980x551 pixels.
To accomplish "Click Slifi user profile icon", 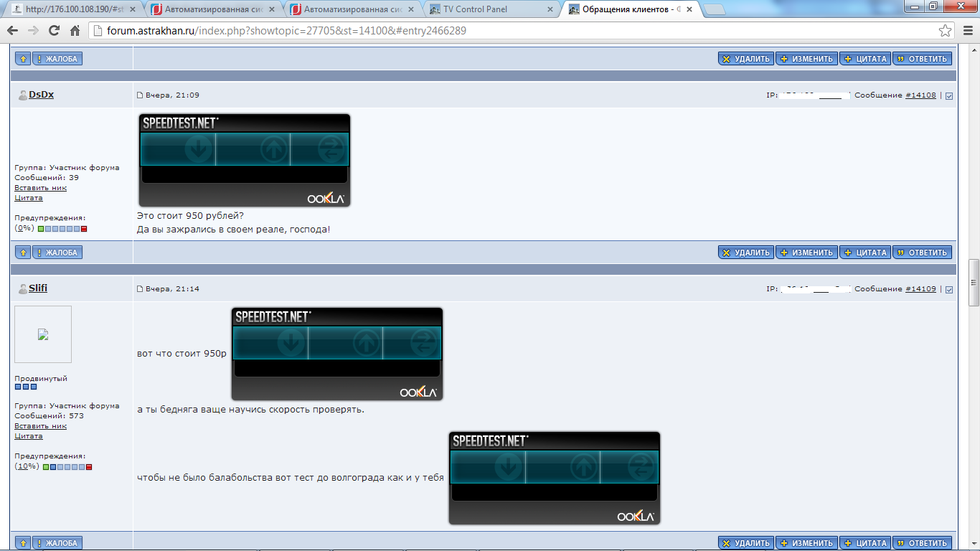I will pos(22,288).
